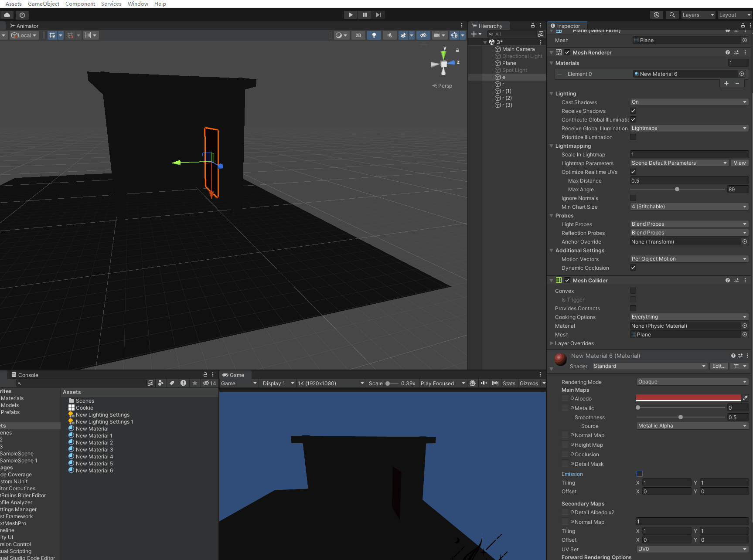Open Layers dropdown button

tap(698, 15)
